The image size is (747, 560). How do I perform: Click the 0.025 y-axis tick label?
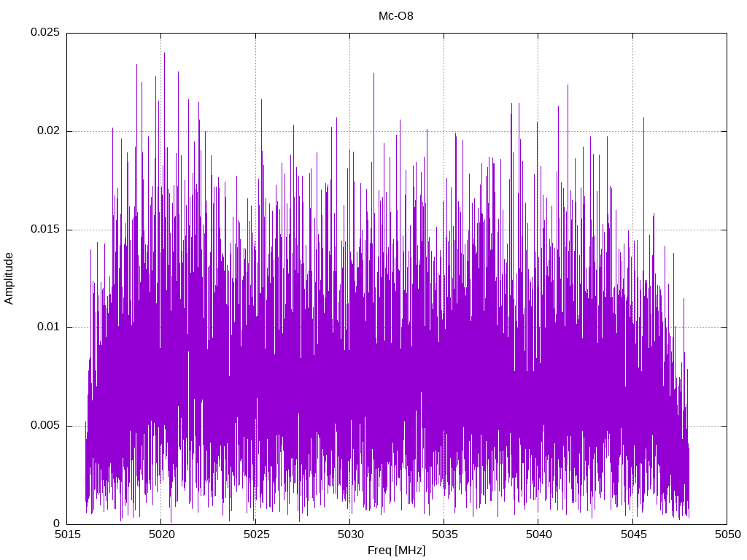pyautogui.click(x=45, y=32)
